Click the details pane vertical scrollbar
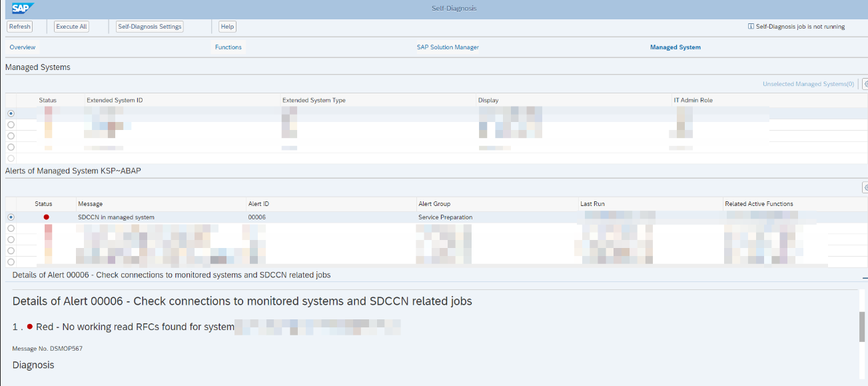Viewport: 868px width, 386px height. pos(862,326)
